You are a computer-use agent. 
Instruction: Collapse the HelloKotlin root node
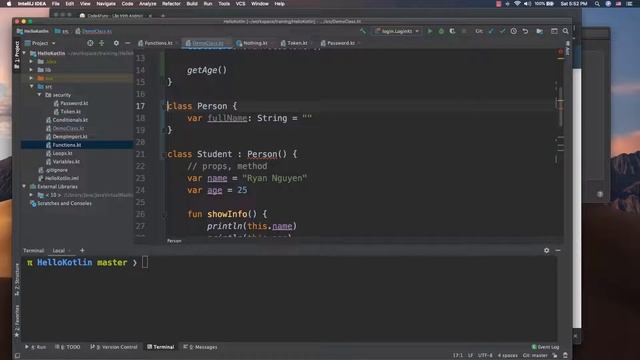24,53
